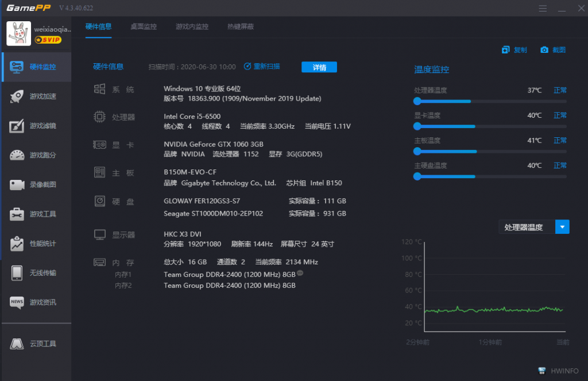Click the 处理器 CPU chip icon

(x=99, y=117)
